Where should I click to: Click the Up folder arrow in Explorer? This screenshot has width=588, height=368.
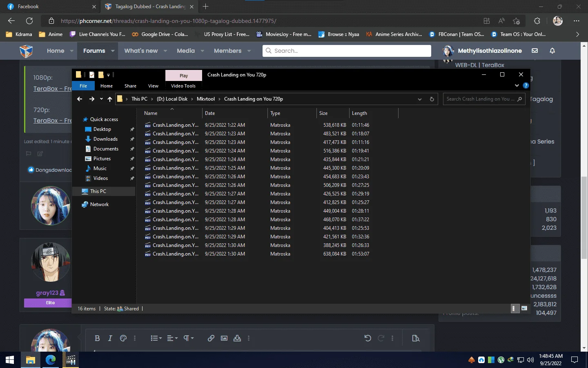click(110, 99)
